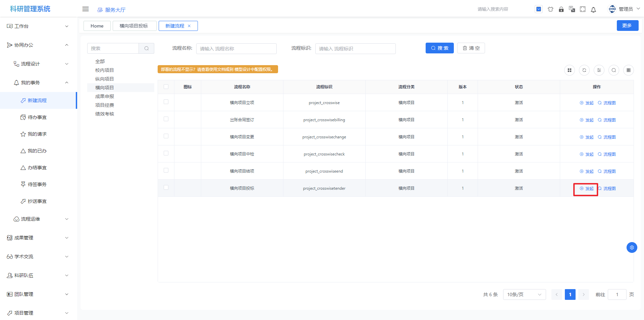Viewport: 644px width, 320px height.
Task: Click the notification bell icon
Action: pos(593,9)
